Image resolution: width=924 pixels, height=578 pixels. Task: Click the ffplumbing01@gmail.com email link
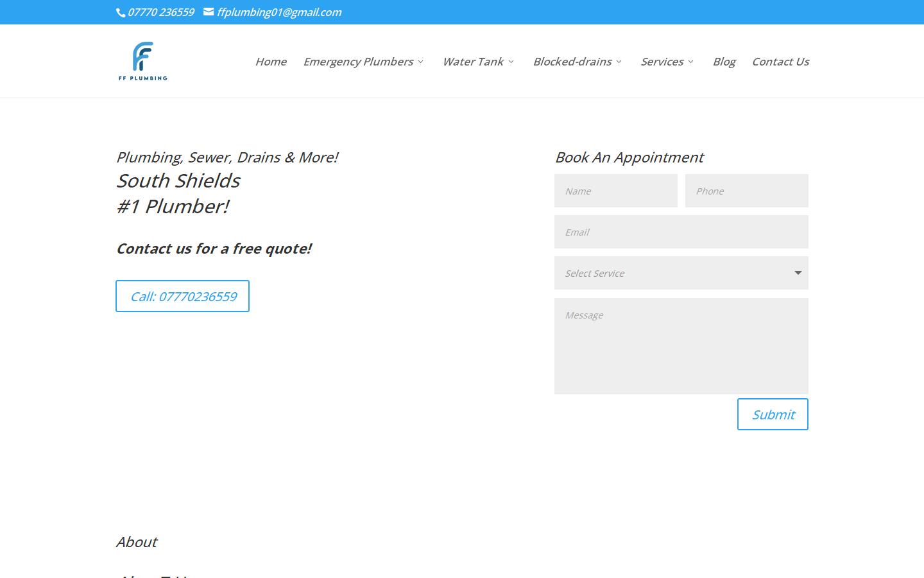[x=279, y=12]
